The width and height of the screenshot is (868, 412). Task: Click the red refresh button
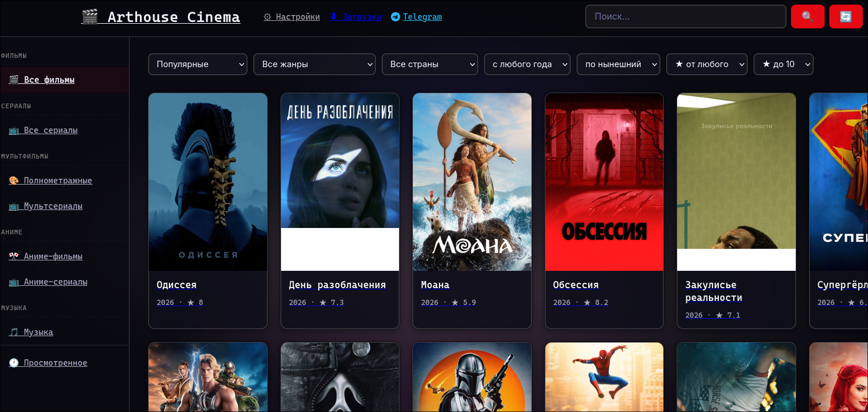click(845, 17)
